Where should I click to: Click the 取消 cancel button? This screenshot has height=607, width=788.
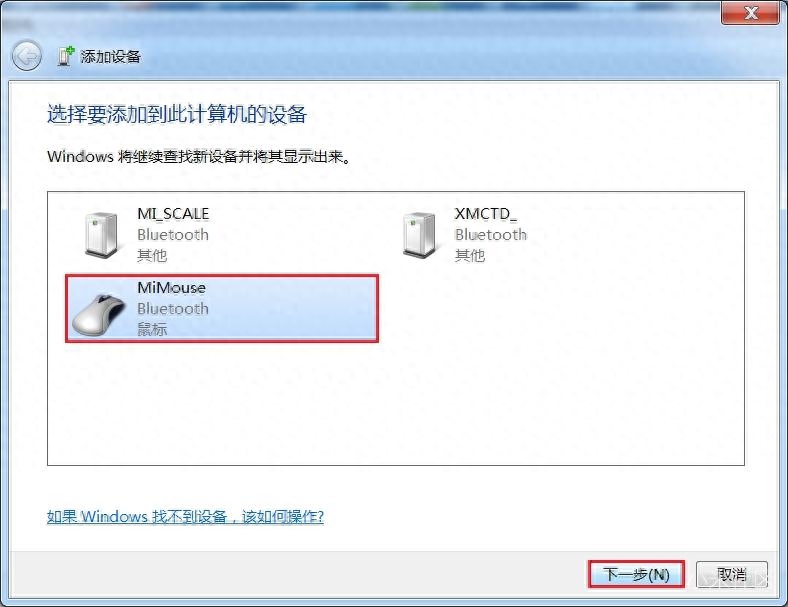coord(732,574)
